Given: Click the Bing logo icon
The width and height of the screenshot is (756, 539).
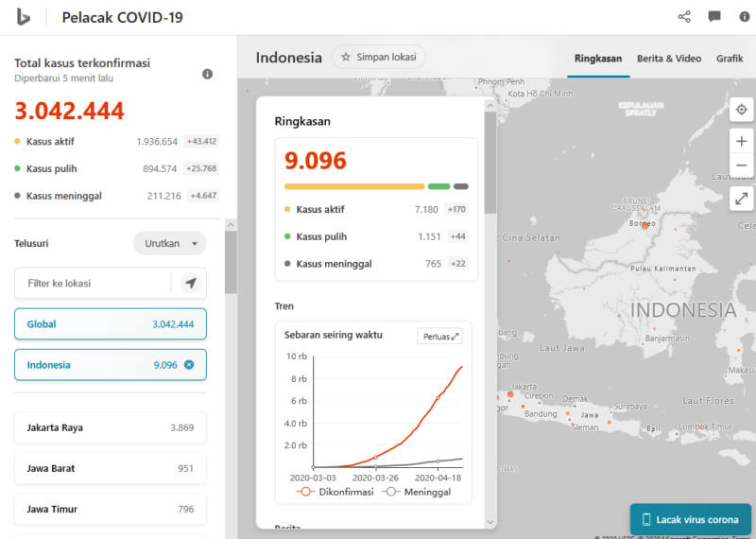Looking at the screenshot, I should (24, 17).
